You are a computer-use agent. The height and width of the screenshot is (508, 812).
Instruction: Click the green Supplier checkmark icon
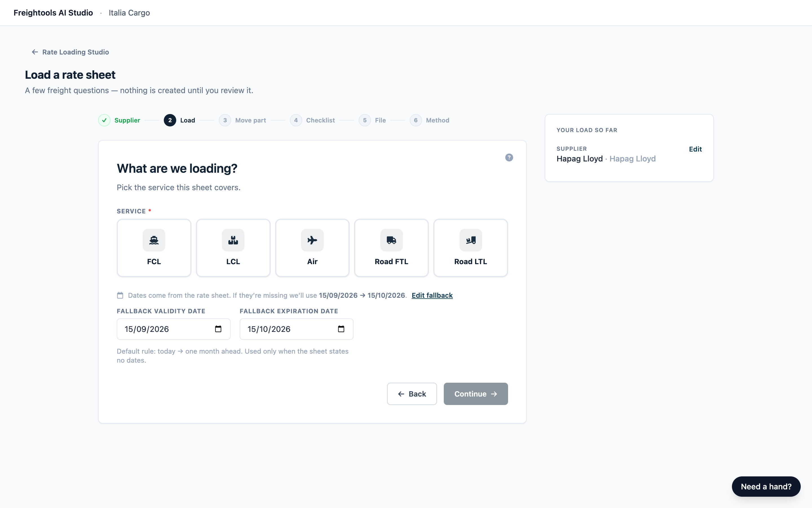pos(104,120)
